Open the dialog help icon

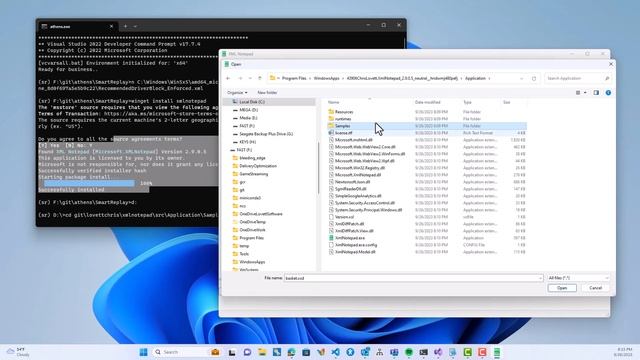coord(608,93)
